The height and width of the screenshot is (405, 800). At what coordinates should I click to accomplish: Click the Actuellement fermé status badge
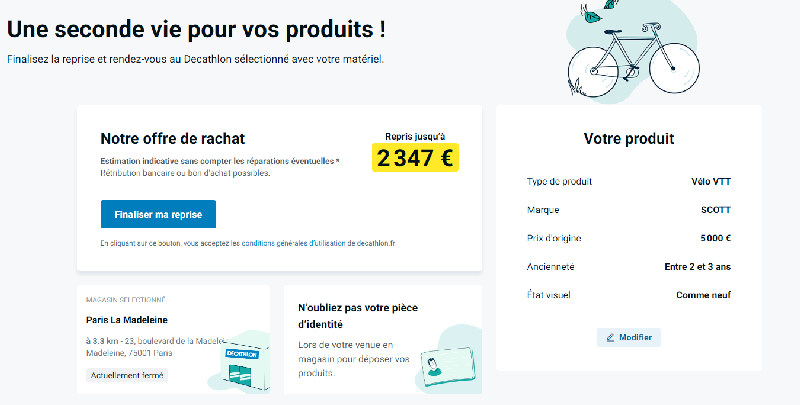point(127,375)
